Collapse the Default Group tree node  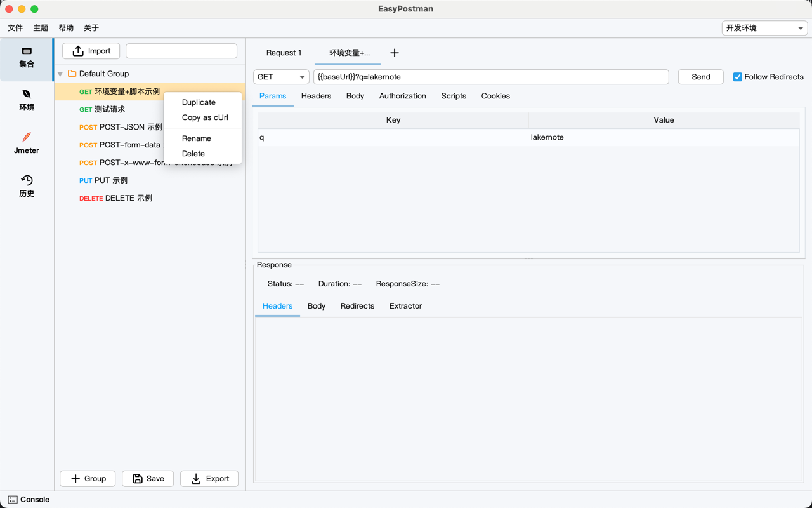point(60,74)
